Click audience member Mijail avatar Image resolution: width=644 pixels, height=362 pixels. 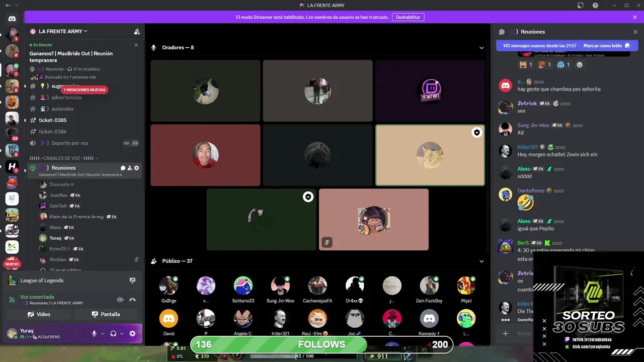point(466,286)
